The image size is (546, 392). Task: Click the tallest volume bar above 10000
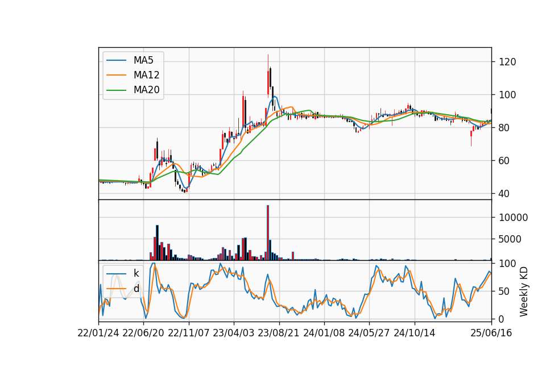[268, 233]
